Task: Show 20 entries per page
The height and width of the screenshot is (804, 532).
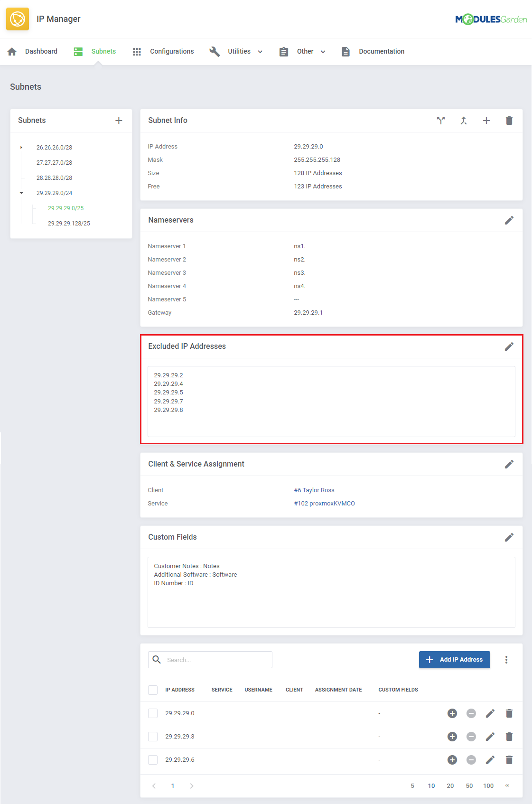Action: tap(450, 786)
